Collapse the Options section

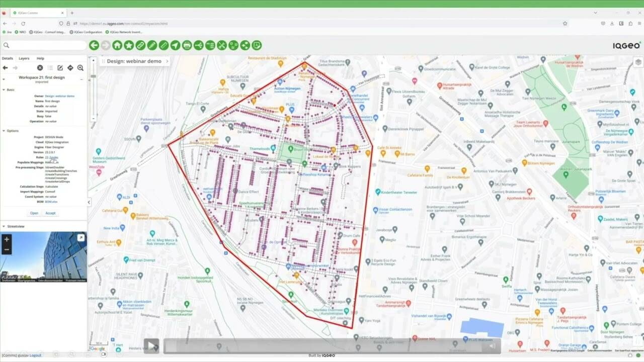coord(4,131)
